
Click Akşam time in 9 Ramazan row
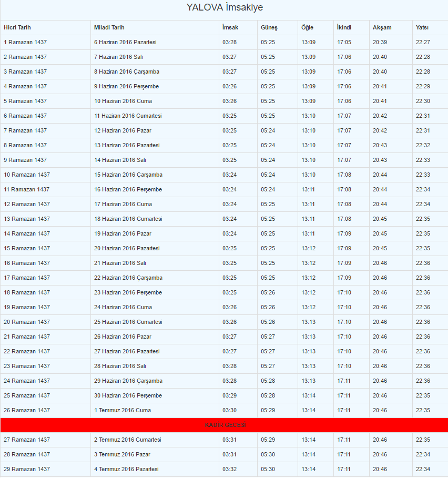(380, 160)
